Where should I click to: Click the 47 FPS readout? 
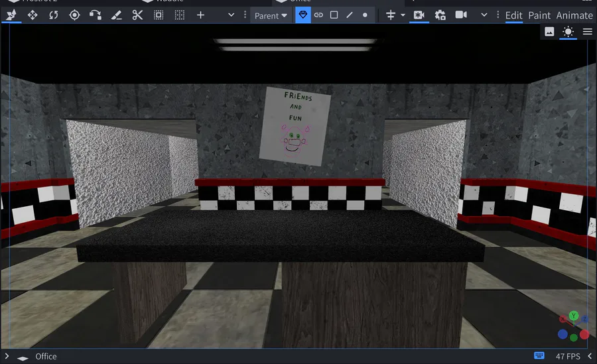(568, 357)
